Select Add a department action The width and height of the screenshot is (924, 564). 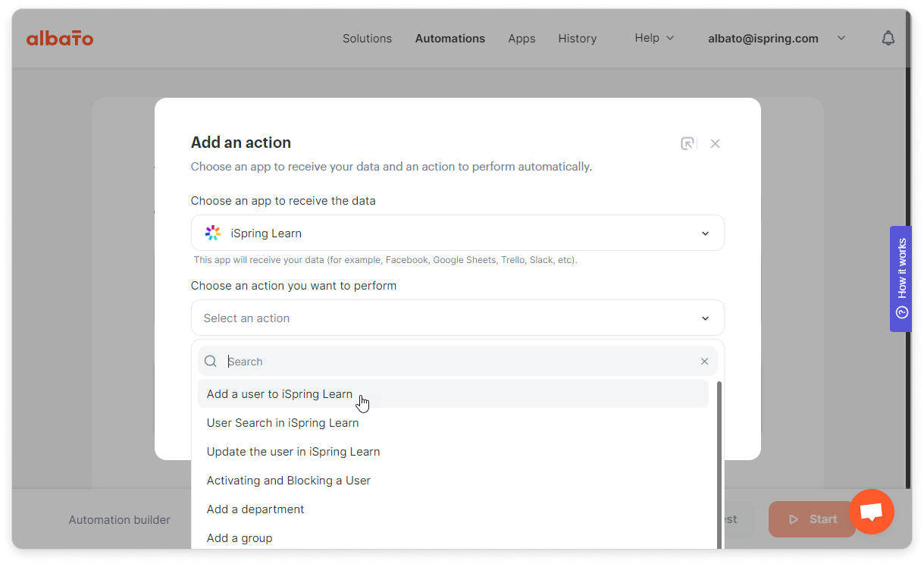[453, 509]
